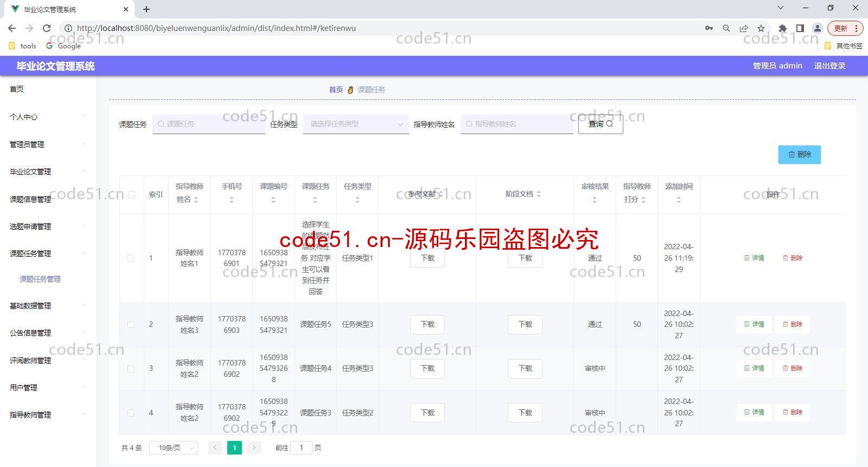Screen dimensions: 868x467
Task: Sort by 指导教师打分 column sort arrows
Action: point(643,200)
